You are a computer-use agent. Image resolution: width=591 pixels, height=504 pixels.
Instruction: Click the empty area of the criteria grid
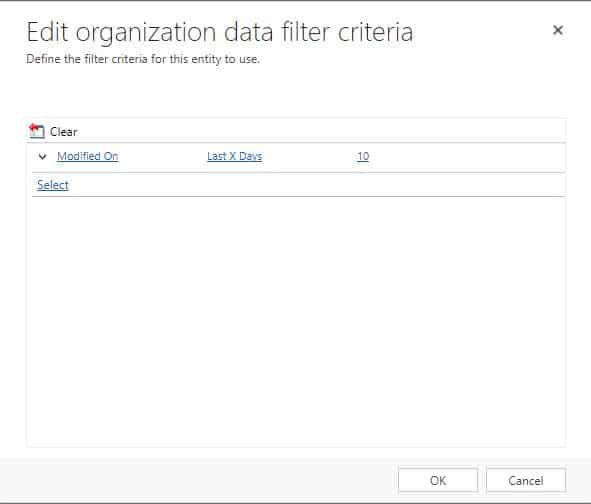coord(296,320)
